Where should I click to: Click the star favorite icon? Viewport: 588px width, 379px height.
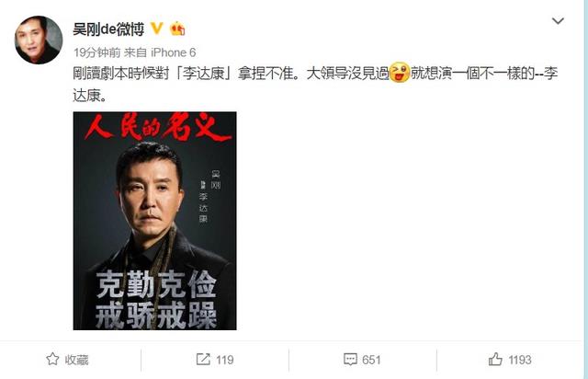pyautogui.click(x=52, y=359)
